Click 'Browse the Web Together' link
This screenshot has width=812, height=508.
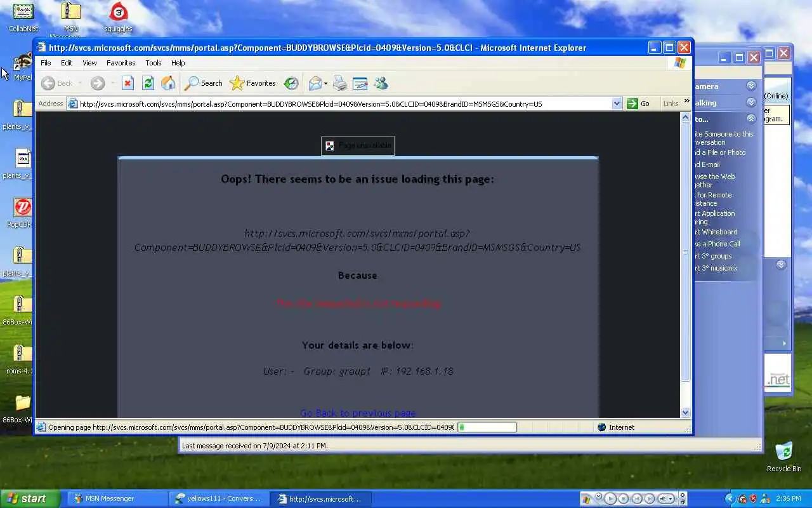[715, 180]
